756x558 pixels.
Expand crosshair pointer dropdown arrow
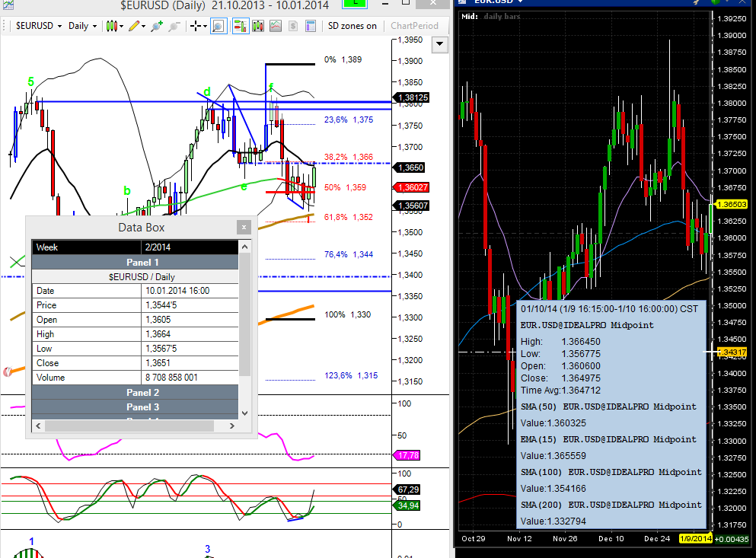click(206, 27)
